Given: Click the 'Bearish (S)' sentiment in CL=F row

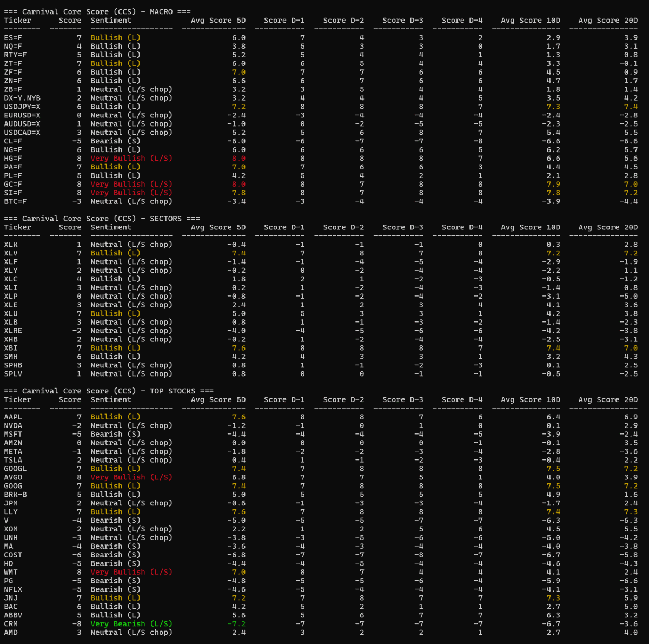Looking at the screenshot, I should click(x=115, y=141).
